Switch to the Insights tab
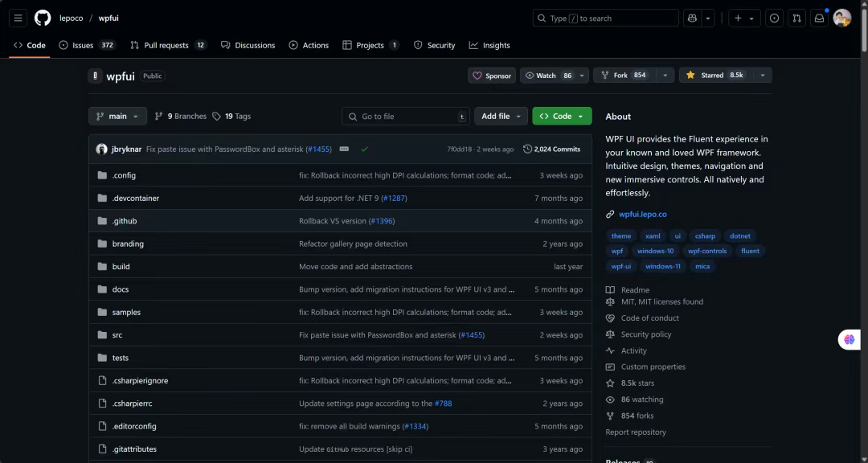 coord(489,45)
